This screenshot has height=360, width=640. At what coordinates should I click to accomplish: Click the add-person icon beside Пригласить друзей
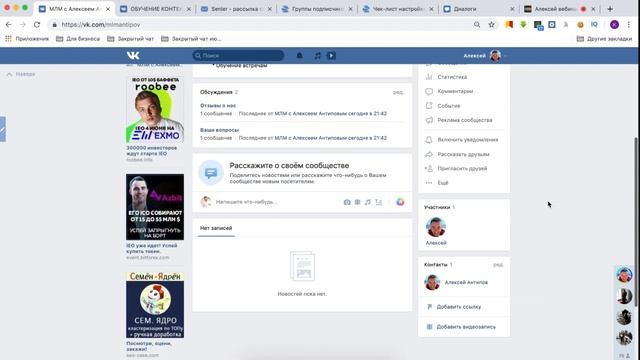click(x=429, y=169)
